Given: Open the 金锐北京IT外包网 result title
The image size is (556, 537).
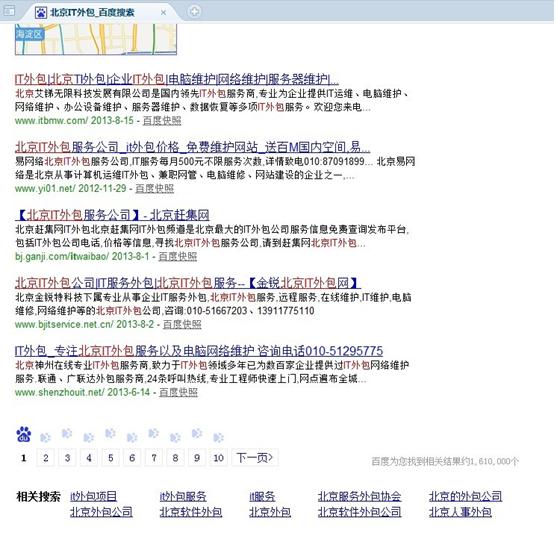Looking at the screenshot, I should click(188, 283).
